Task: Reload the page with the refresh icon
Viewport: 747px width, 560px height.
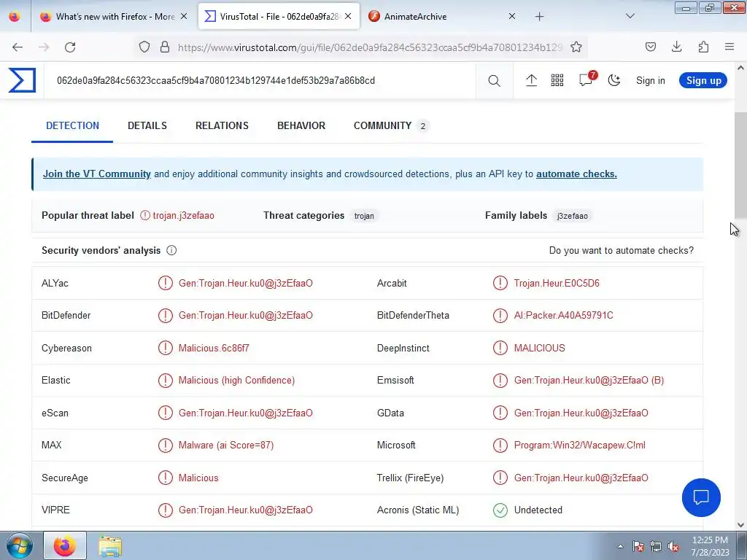Action: pyautogui.click(x=70, y=47)
